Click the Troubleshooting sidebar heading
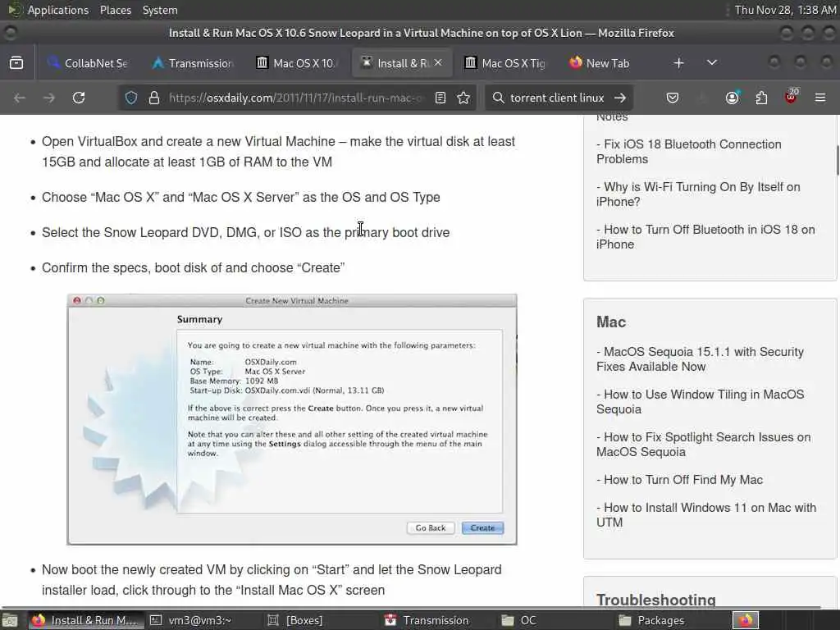The image size is (840, 630). tap(656, 600)
